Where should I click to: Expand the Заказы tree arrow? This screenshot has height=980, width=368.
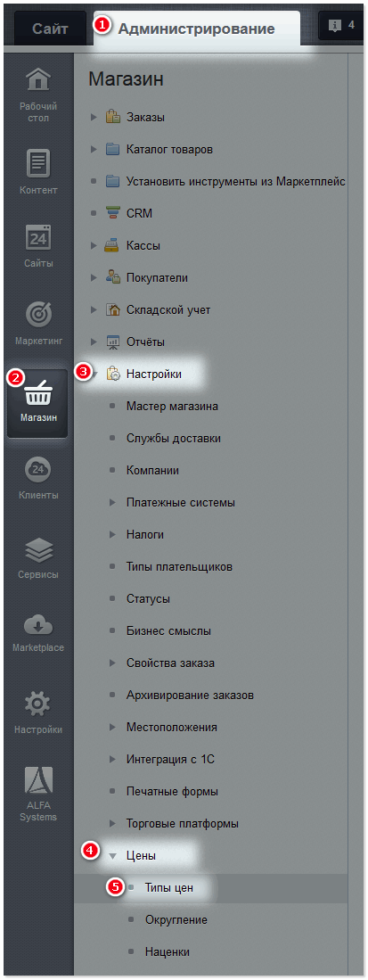[94, 117]
